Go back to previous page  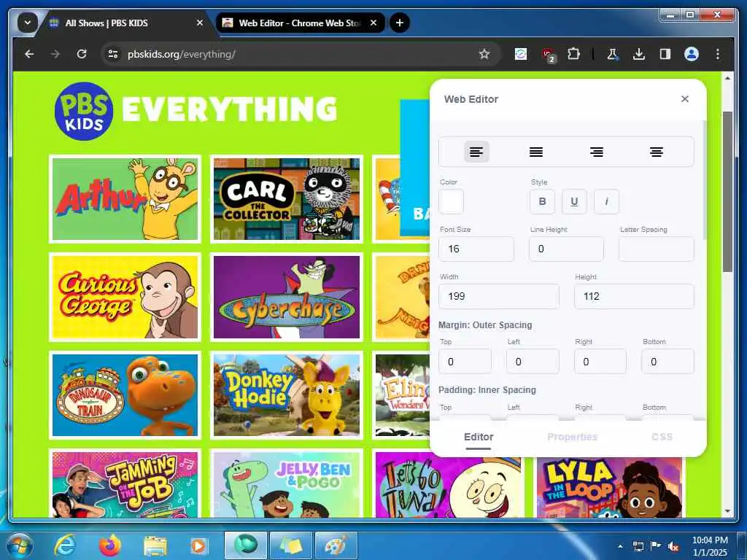pyautogui.click(x=29, y=54)
